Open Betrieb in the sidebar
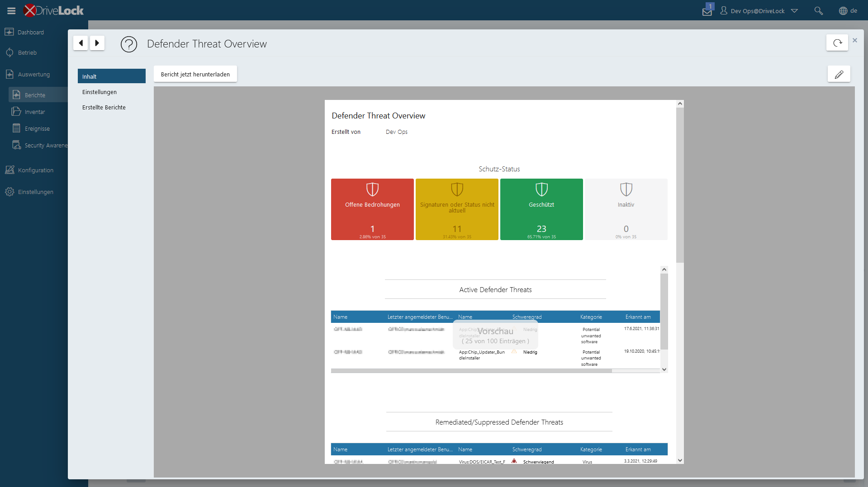 coord(27,52)
